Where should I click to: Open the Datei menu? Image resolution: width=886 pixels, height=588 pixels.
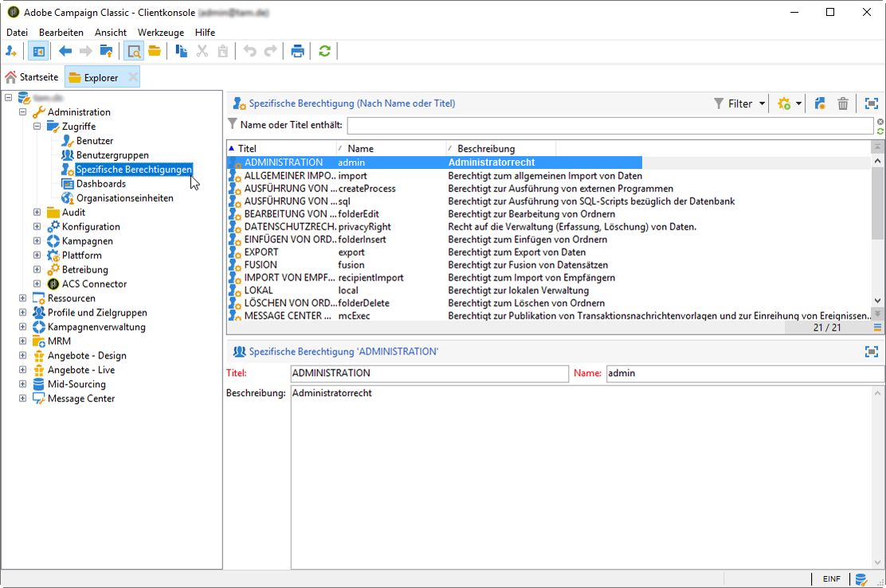(x=17, y=32)
